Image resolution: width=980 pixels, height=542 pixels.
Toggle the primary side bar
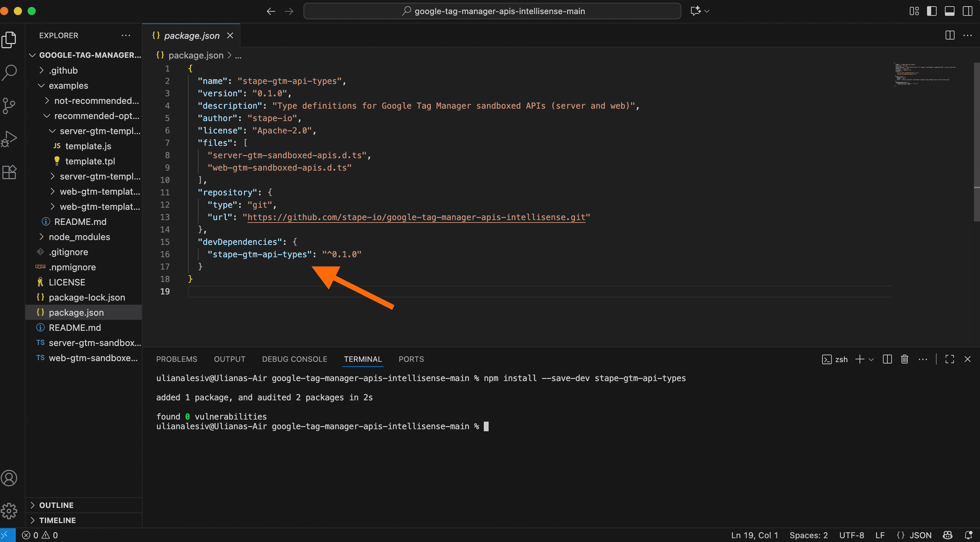931,11
